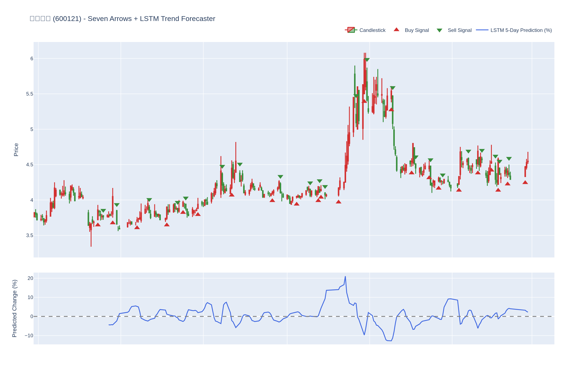Click LSTM 5-Day Prediction (%) legend text
Image resolution: width=588 pixels, height=378 pixels.
coord(521,30)
